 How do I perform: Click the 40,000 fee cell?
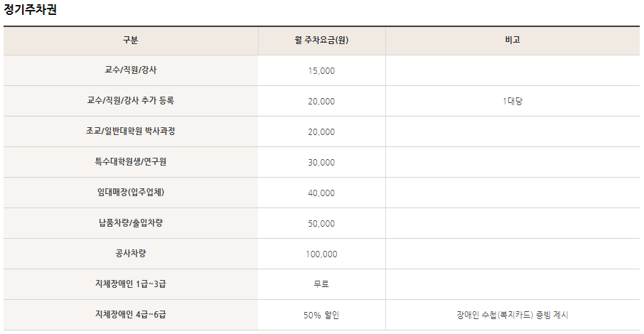321,193
